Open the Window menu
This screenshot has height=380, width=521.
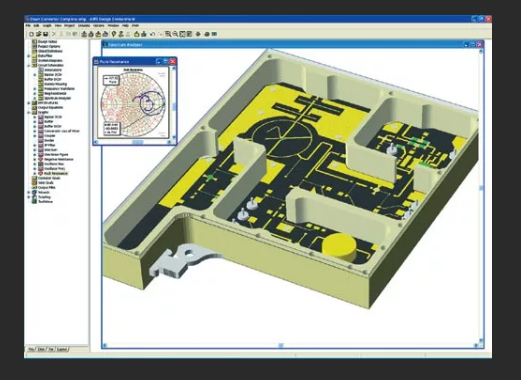point(113,25)
